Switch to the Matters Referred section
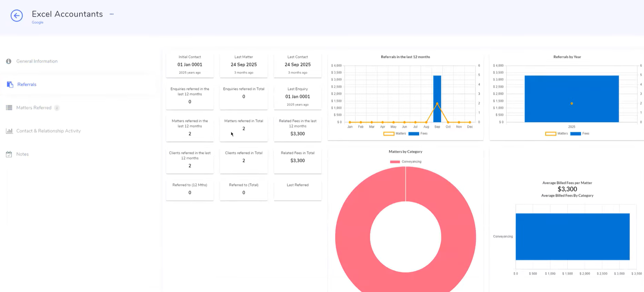The width and height of the screenshot is (644, 292). pos(34,108)
